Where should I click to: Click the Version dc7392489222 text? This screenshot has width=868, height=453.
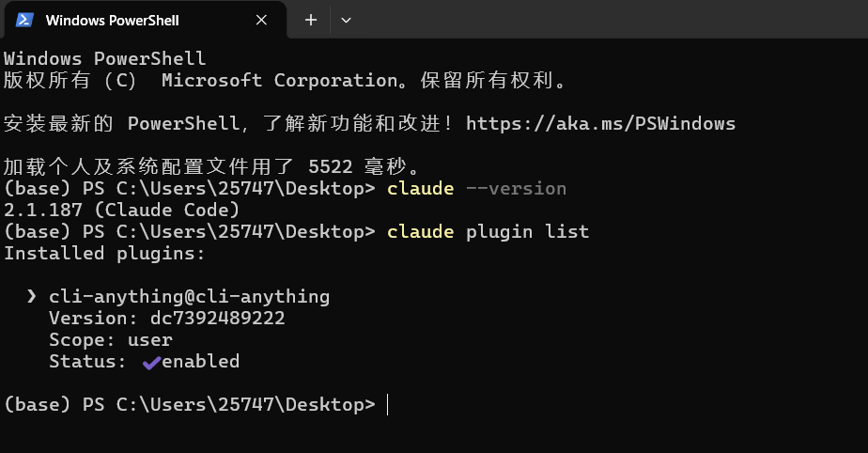166,318
